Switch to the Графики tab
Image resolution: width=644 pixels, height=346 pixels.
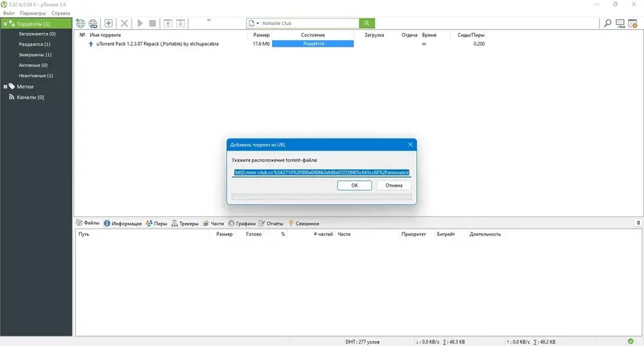242,223
